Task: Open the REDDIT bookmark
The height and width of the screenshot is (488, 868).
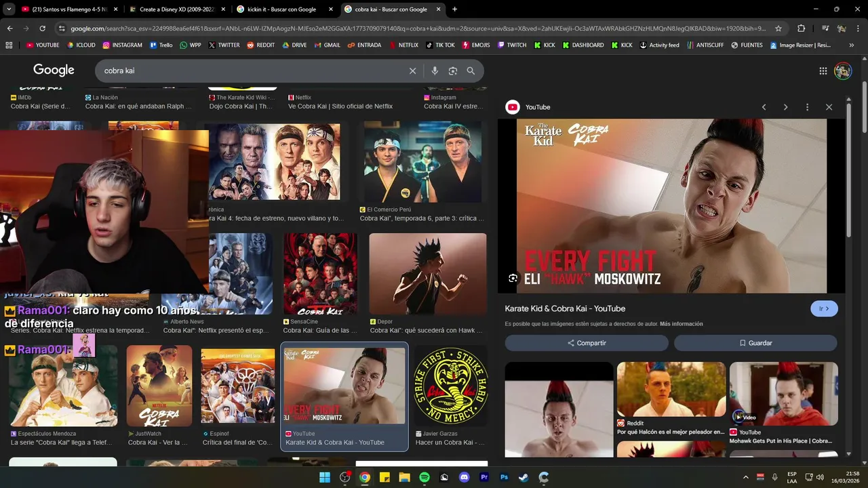Action: pyautogui.click(x=260, y=45)
